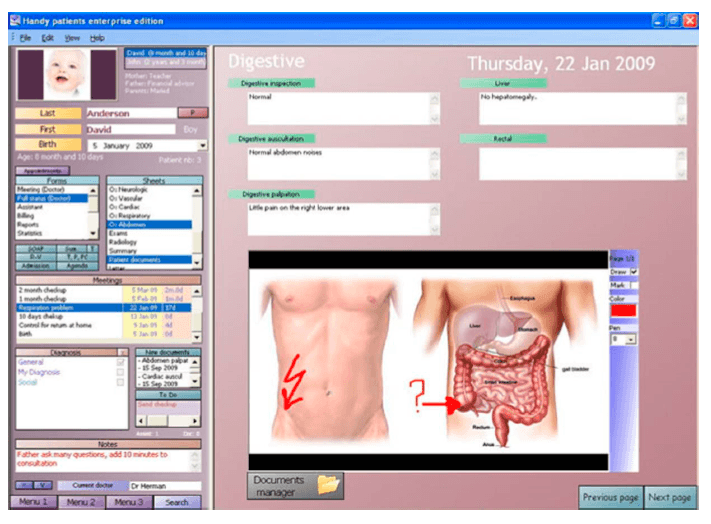This screenshot has width=711, height=524.
Task: Toggle the Draw checkbox
Action: [635, 271]
